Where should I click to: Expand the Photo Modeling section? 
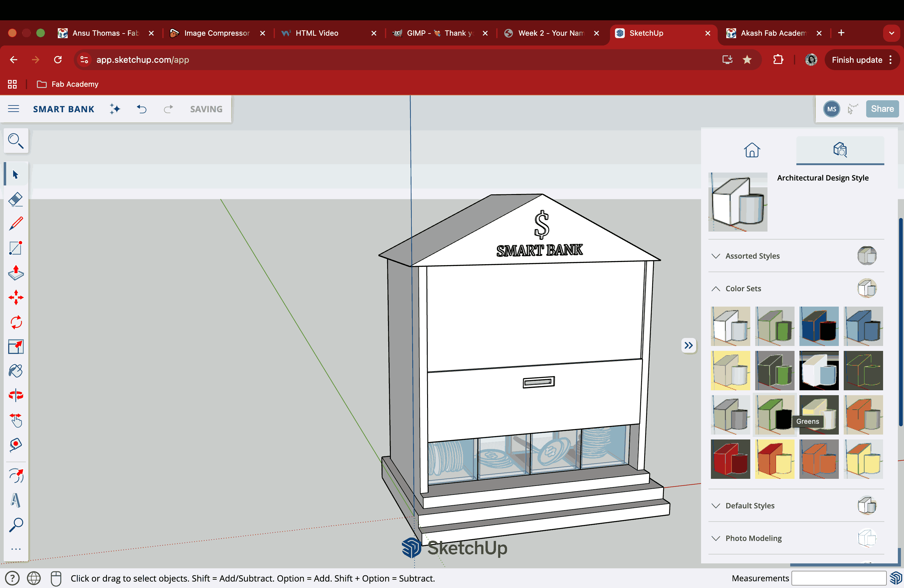753,538
